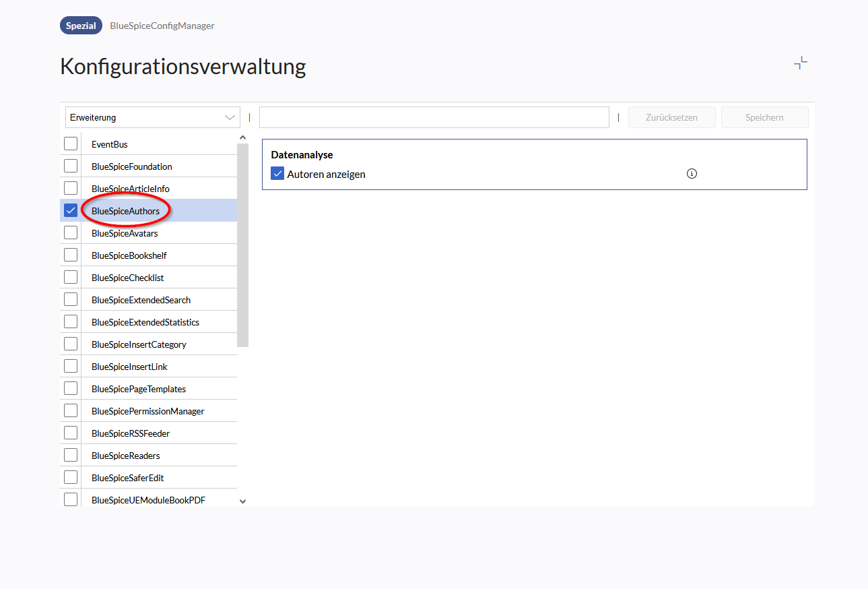
Task: Select the EventBus row label
Action: pyautogui.click(x=110, y=144)
